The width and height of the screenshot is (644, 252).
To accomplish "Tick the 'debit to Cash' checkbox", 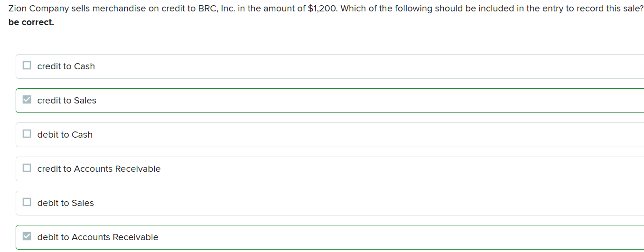I will pyautogui.click(x=27, y=134).
